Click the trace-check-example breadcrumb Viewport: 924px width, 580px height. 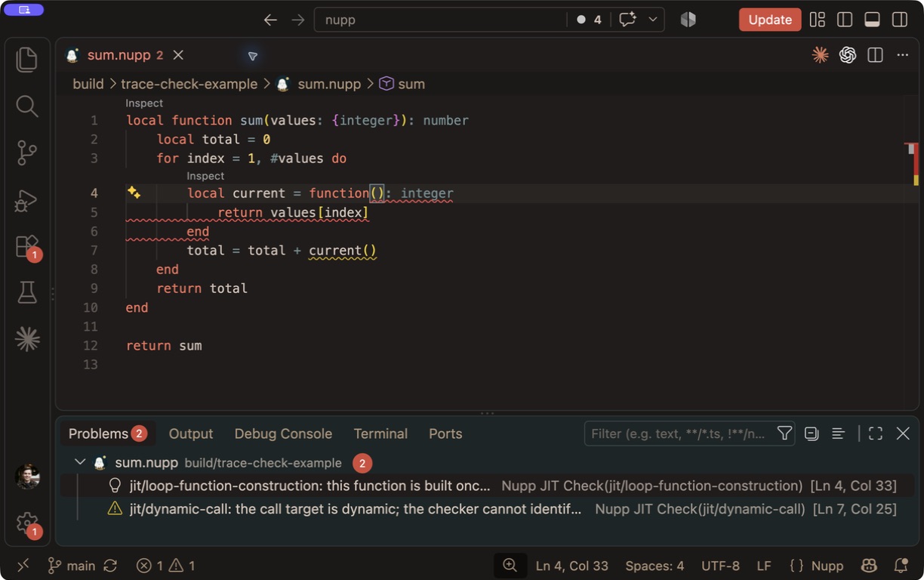[189, 84]
